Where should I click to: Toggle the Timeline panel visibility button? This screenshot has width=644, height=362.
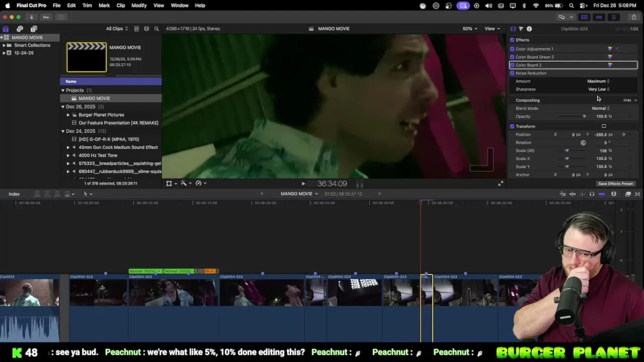click(x=599, y=17)
